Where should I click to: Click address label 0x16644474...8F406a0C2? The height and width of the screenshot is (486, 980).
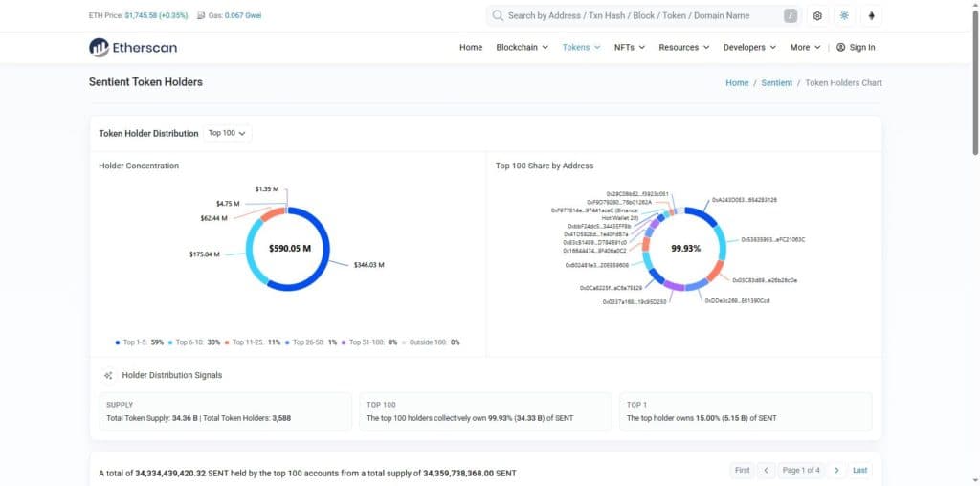594,250
